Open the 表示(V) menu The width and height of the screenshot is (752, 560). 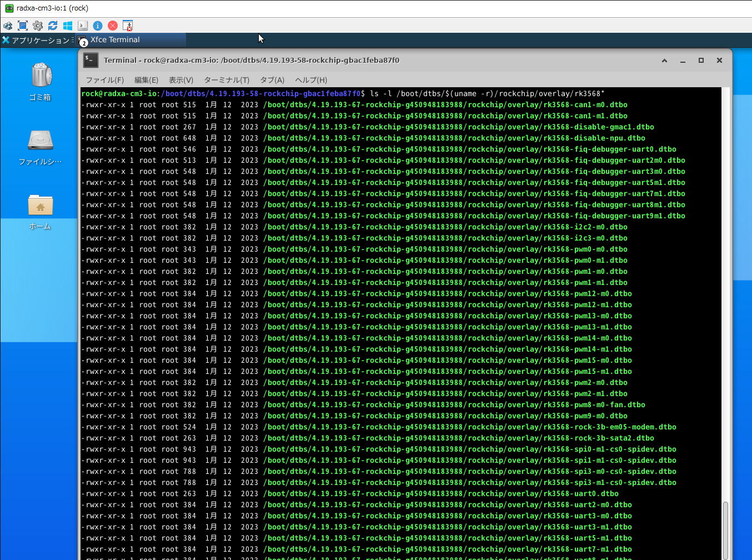tap(181, 80)
